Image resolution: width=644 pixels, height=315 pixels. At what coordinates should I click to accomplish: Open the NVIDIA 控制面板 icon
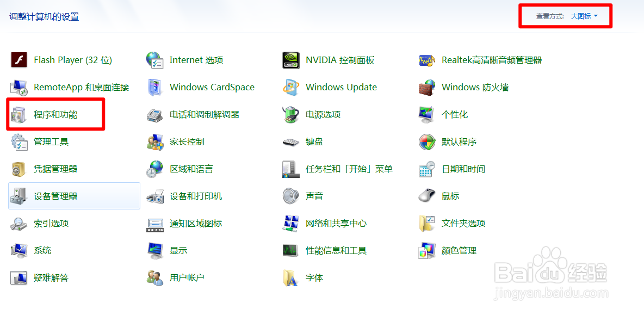291,60
